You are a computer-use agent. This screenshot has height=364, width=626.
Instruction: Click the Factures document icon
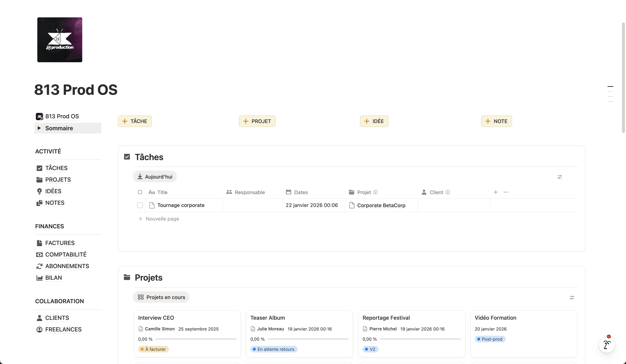(39, 243)
